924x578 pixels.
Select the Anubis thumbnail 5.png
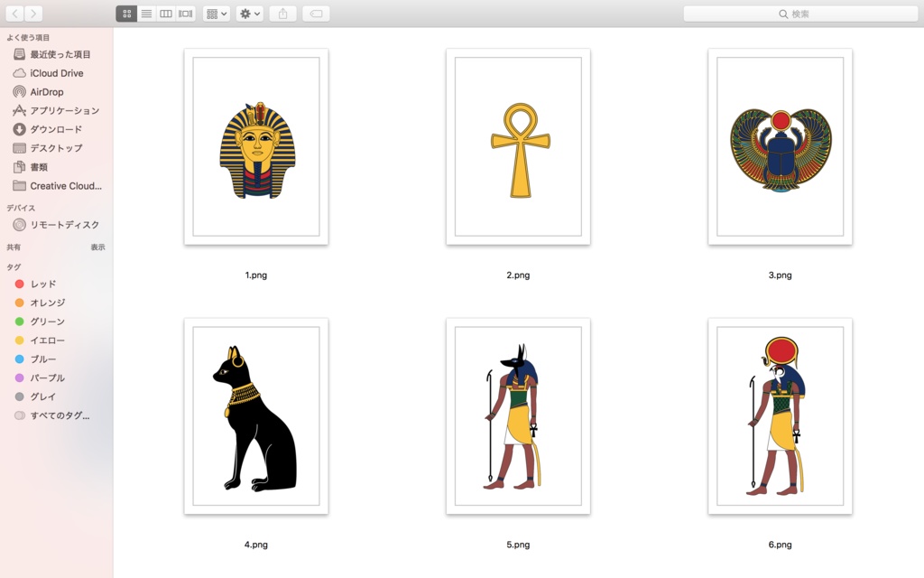[518, 416]
